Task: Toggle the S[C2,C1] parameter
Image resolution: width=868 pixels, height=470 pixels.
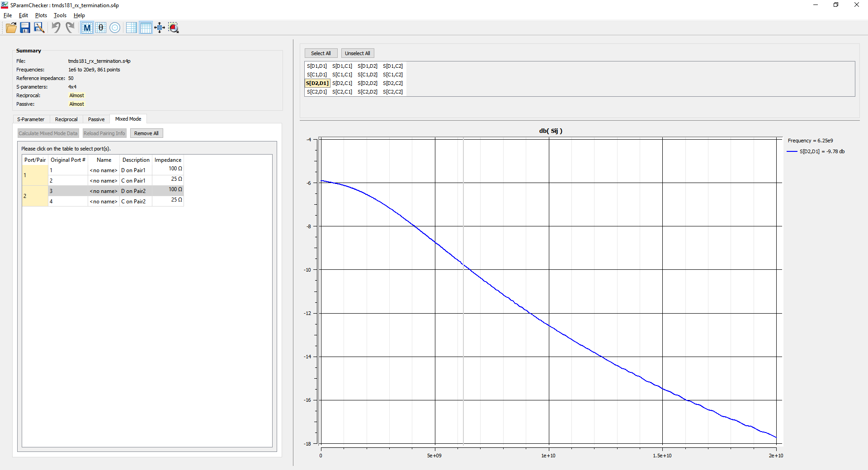Action: 342,92
